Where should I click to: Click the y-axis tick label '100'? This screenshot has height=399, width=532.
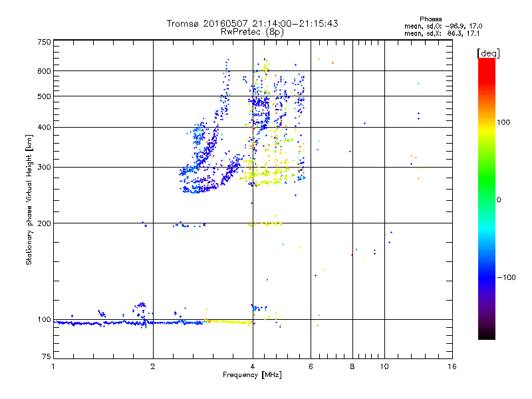coord(45,319)
